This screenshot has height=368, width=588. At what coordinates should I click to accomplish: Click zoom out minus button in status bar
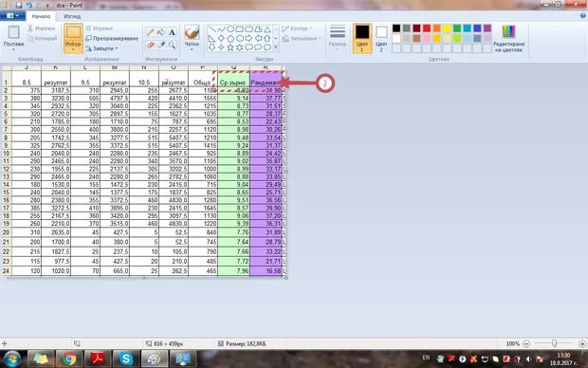(526, 343)
